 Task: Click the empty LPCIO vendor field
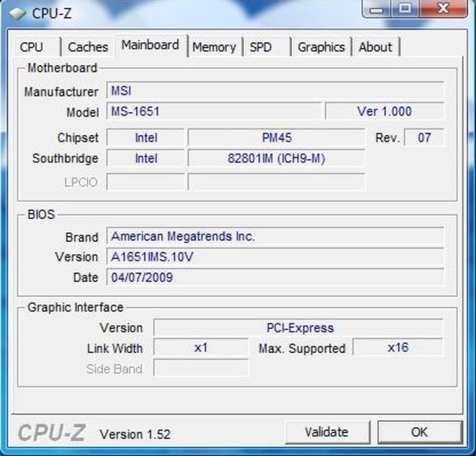(x=146, y=182)
